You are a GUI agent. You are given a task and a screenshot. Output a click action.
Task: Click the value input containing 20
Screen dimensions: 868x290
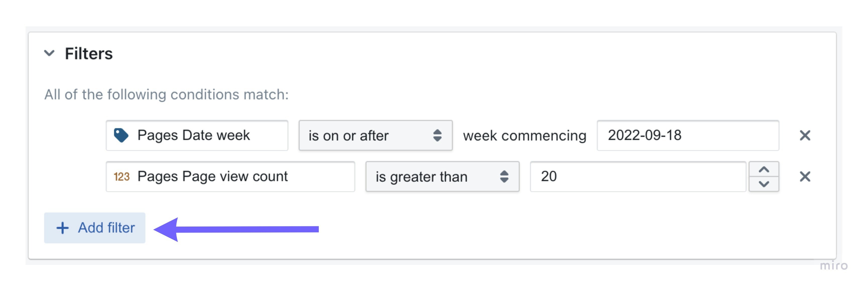[x=637, y=177]
